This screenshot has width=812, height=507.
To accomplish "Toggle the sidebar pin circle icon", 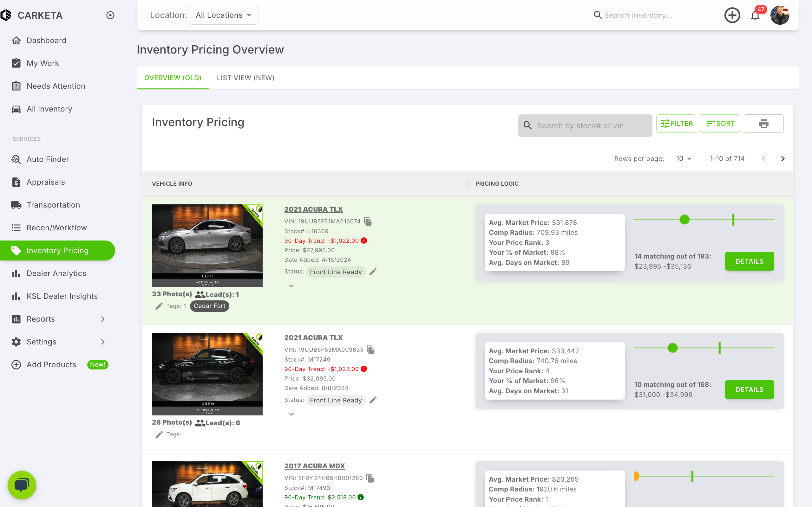I will pos(110,16).
